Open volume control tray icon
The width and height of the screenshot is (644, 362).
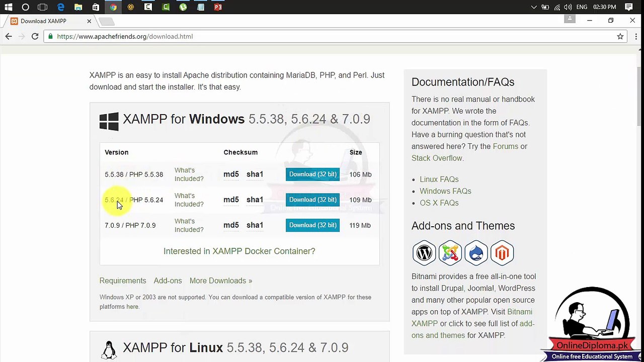pos(568,7)
